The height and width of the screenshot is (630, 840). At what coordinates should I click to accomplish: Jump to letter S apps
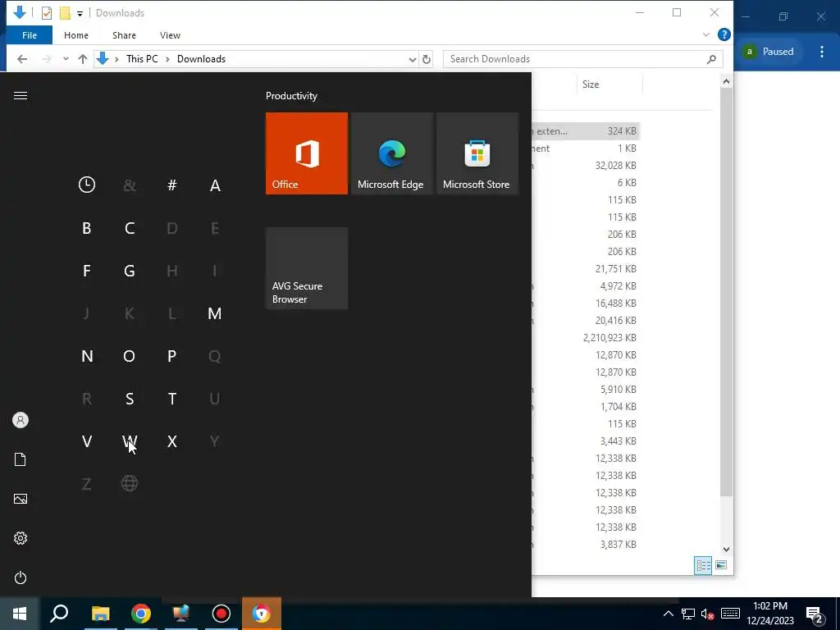pyautogui.click(x=130, y=399)
